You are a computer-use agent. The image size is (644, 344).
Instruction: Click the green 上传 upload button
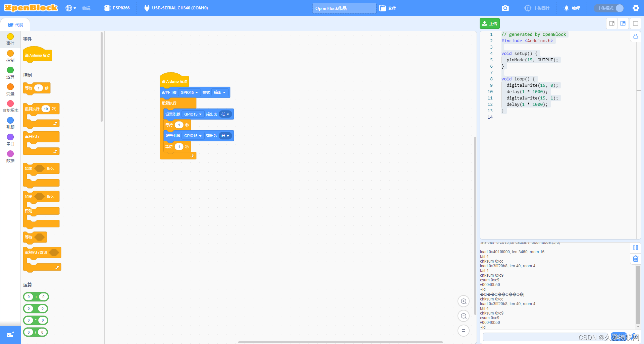pyautogui.click(x=489, y=23)
